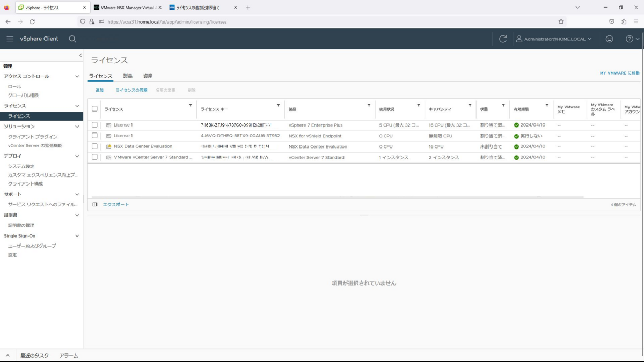
Task: Open ロール in the sidebar
Action: pyautogui.click(x=14, y=86)
